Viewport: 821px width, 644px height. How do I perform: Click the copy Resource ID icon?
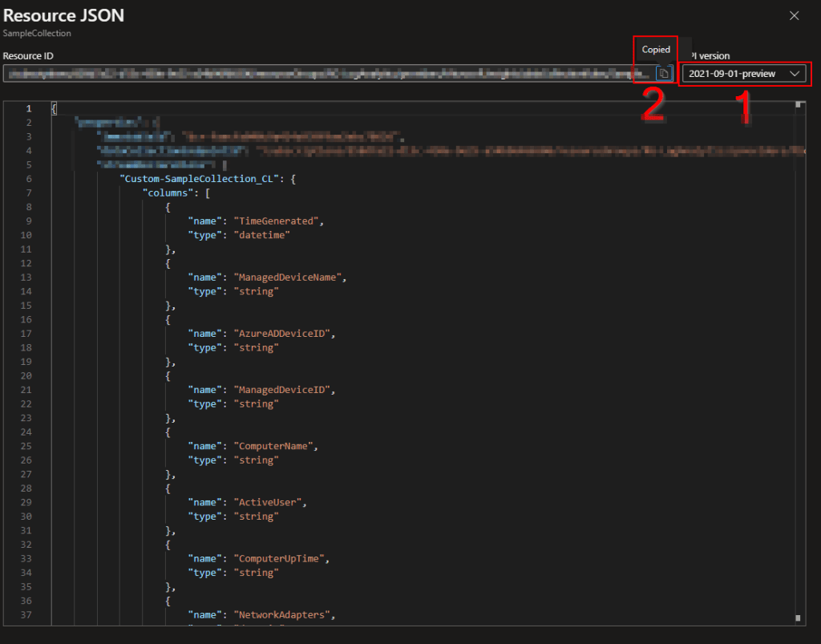[663, 74]
